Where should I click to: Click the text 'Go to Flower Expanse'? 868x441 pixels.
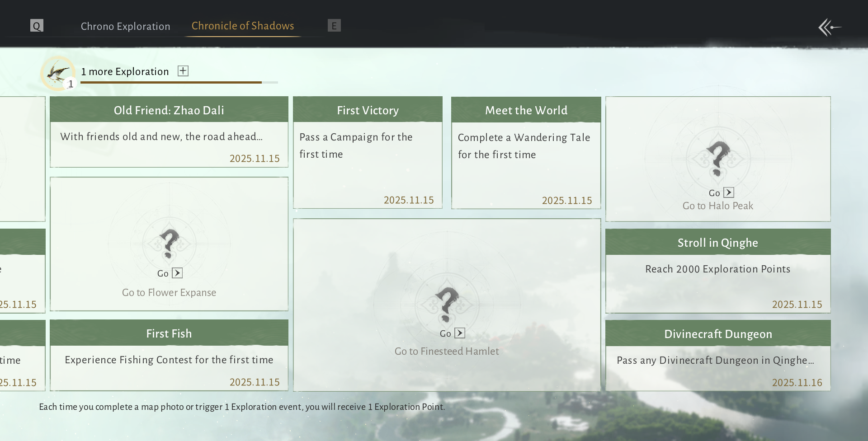click(x=169, y=292)
